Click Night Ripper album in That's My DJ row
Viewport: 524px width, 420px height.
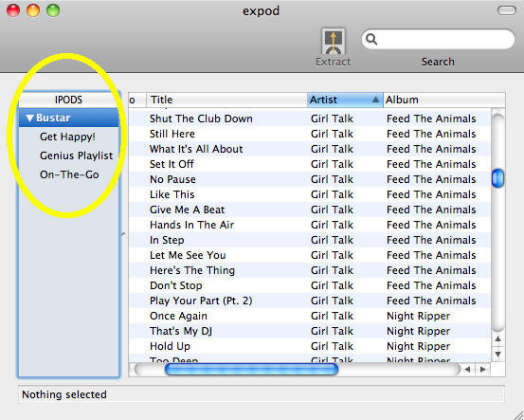pos(419,332)
